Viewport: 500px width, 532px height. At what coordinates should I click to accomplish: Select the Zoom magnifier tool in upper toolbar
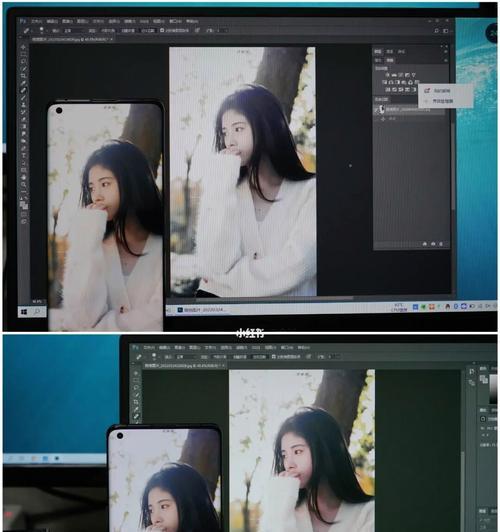click(x=24, y=185)
